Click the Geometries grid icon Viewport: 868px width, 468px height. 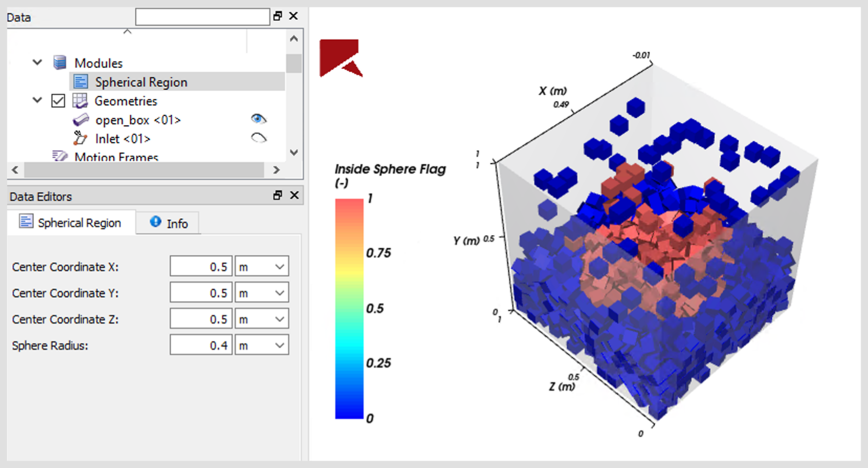tap(80, 101)
